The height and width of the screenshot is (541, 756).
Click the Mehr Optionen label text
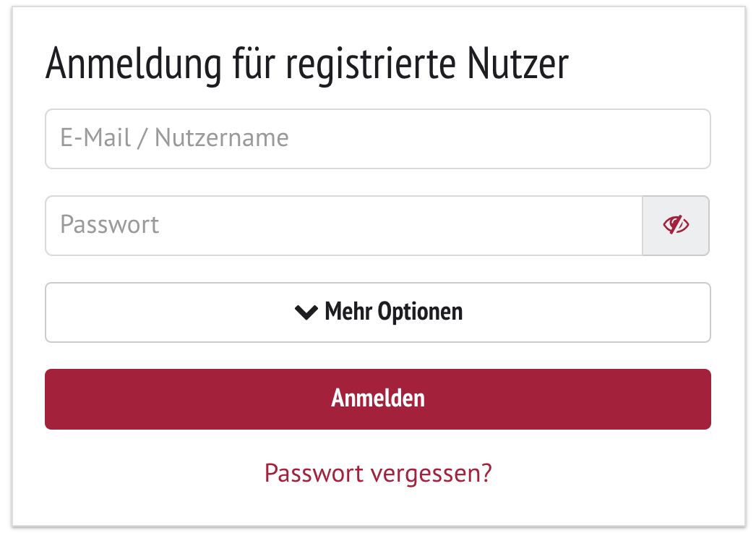[393, 312]
